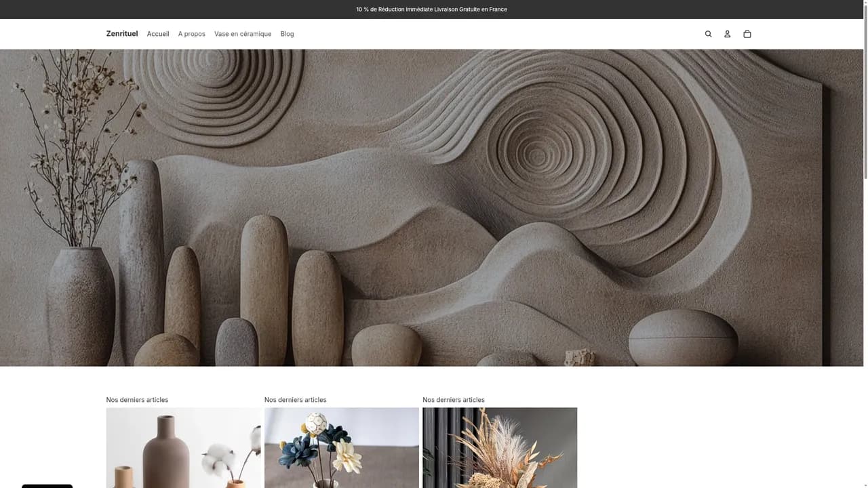Image resolution: width=868 pixels, height=488 pixels.
Task: Select the Accueil menu item
Action: (x=158, y=34)
